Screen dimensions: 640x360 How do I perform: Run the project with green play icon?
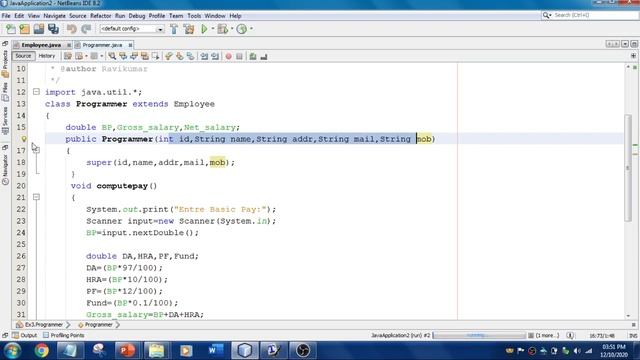point(204,29)
